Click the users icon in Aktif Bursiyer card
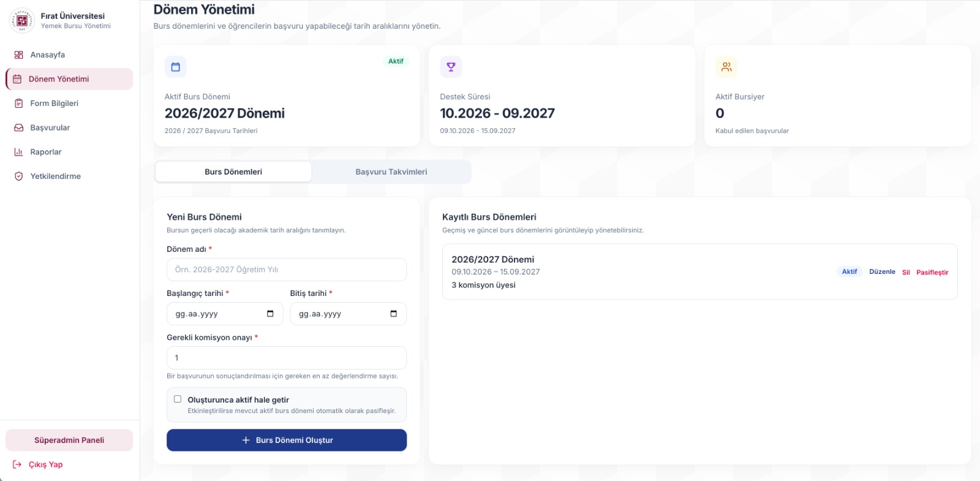Screen dimensions: 980x481 click(x=726, y=67)
